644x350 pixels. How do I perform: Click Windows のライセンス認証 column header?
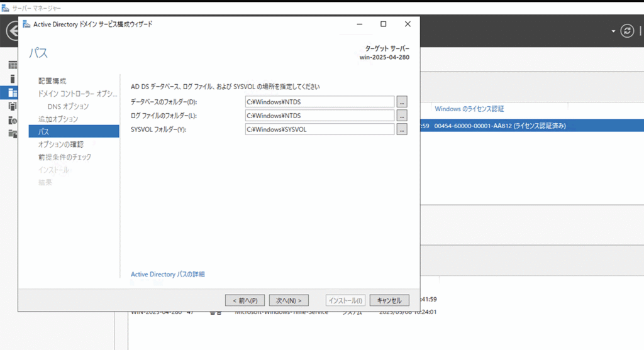[x=469, y=109]
